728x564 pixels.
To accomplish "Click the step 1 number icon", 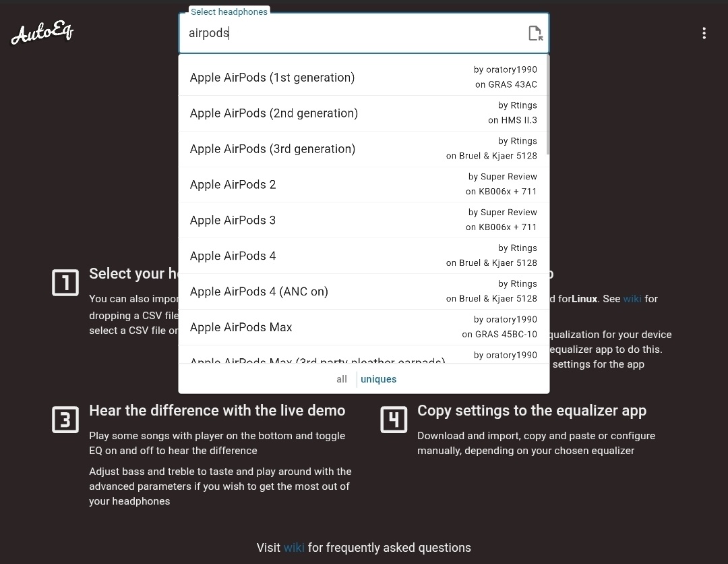I will (65, 283).
